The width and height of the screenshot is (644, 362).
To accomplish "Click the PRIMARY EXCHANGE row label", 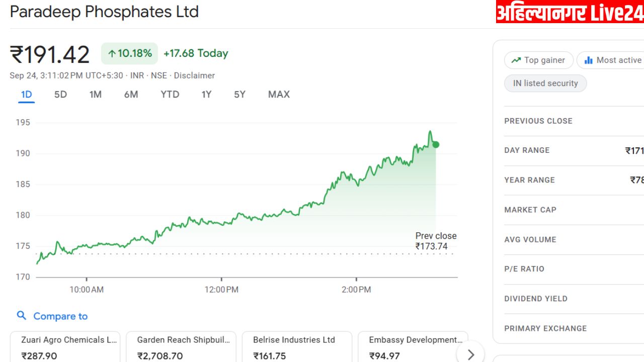I will coord(545,328).
